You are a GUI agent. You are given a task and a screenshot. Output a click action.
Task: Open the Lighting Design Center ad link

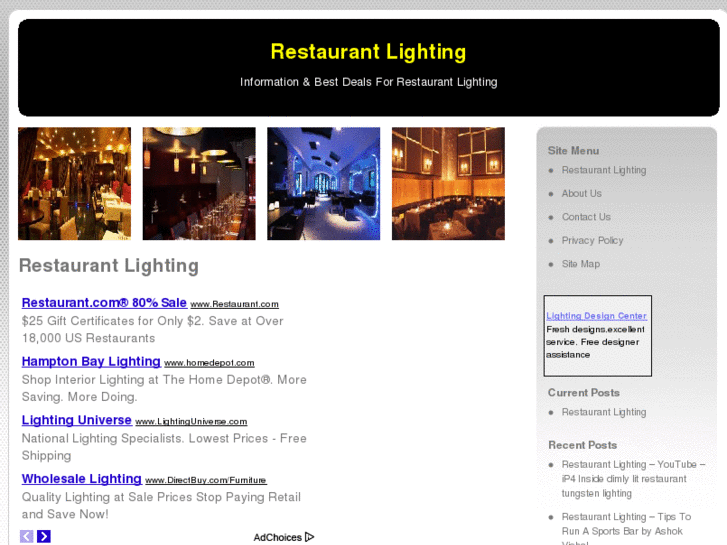(x=596, y=316)
